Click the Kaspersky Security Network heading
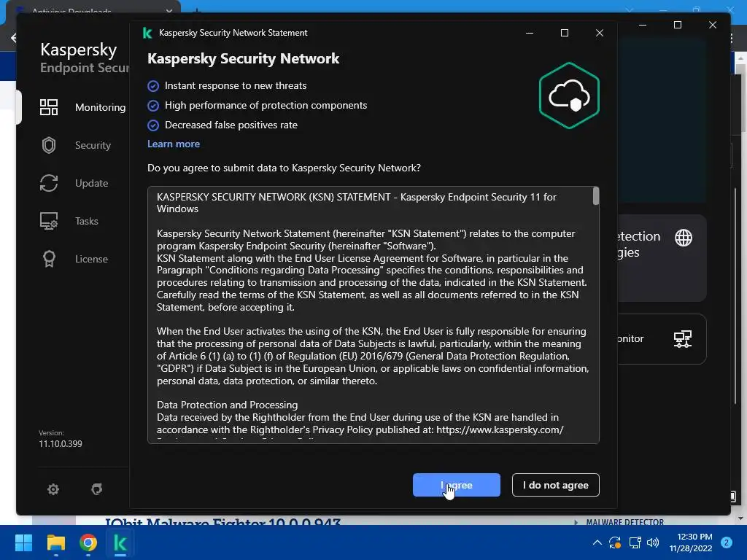 243,58
